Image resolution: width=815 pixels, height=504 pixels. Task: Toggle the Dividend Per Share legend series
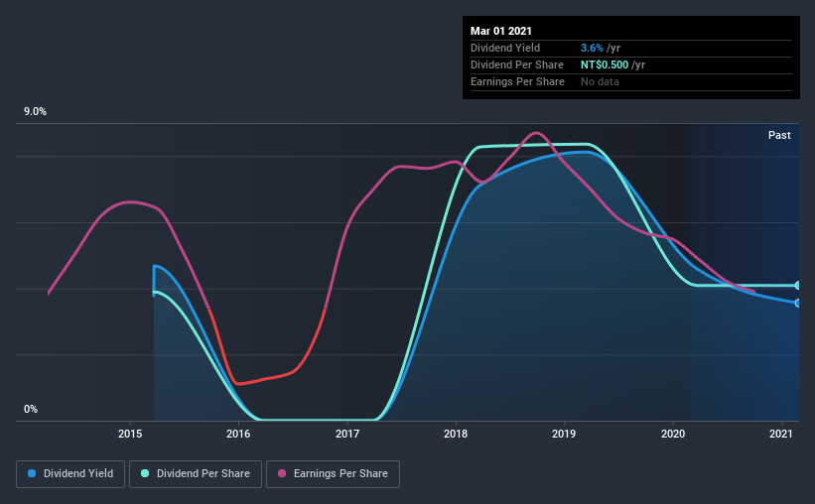tap(196, 474)
